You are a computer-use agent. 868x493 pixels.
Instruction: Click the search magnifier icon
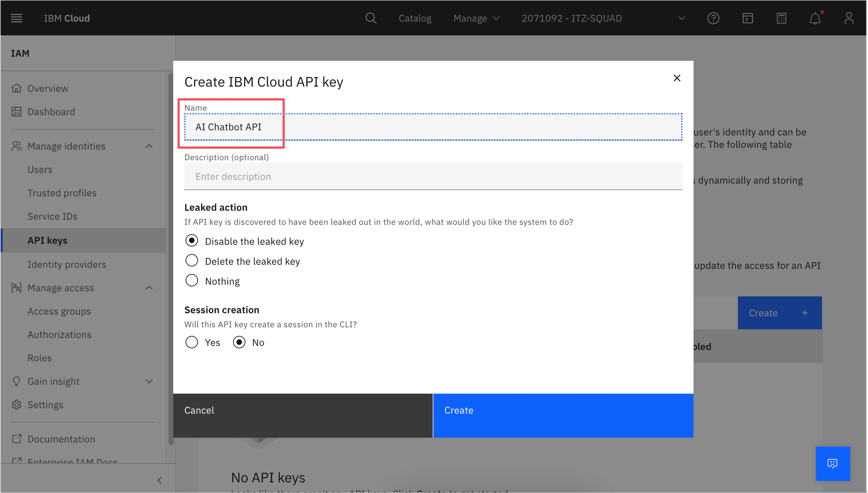(x=370, y=18)
